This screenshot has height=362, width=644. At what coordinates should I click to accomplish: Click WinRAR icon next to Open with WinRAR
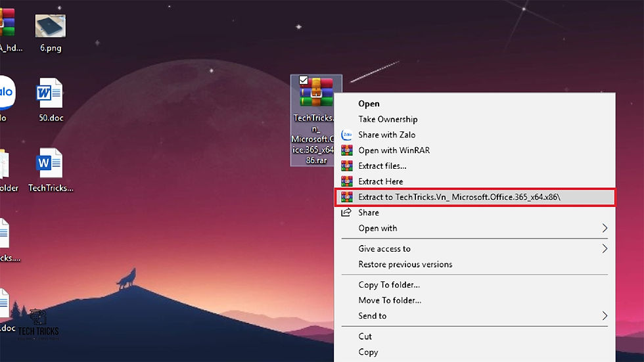(x=347, y=150)
